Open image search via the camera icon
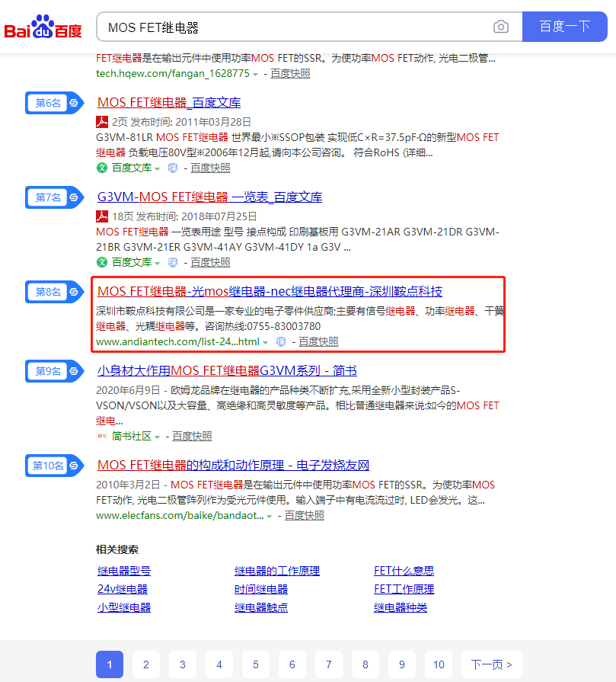Image resolution: width=616 pixels, height=682 pixels. coord(501,27)
